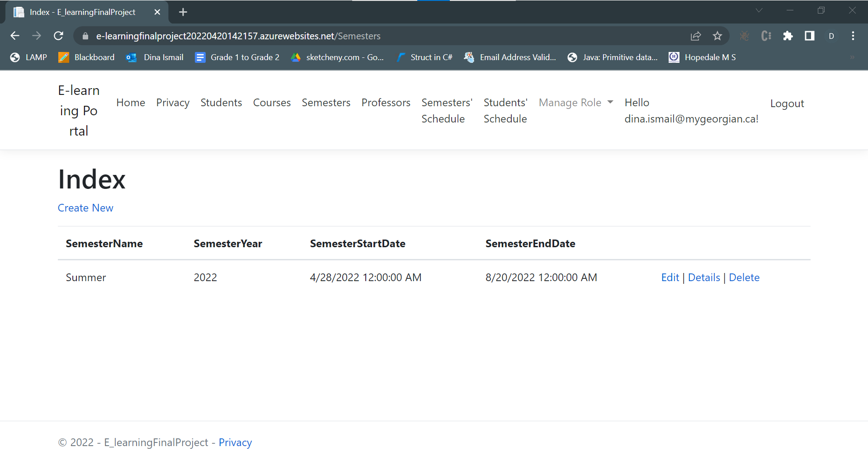Open the browser profile avatar D

pos(832,36)
